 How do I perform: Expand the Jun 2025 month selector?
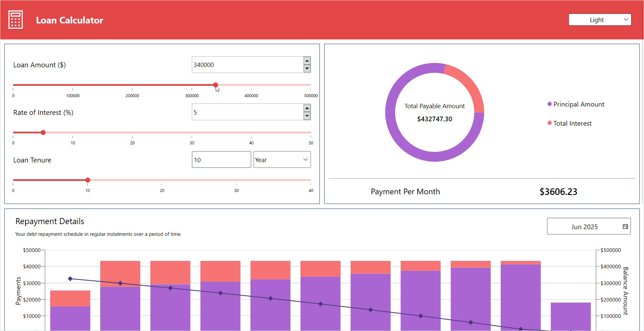(589, 226)
